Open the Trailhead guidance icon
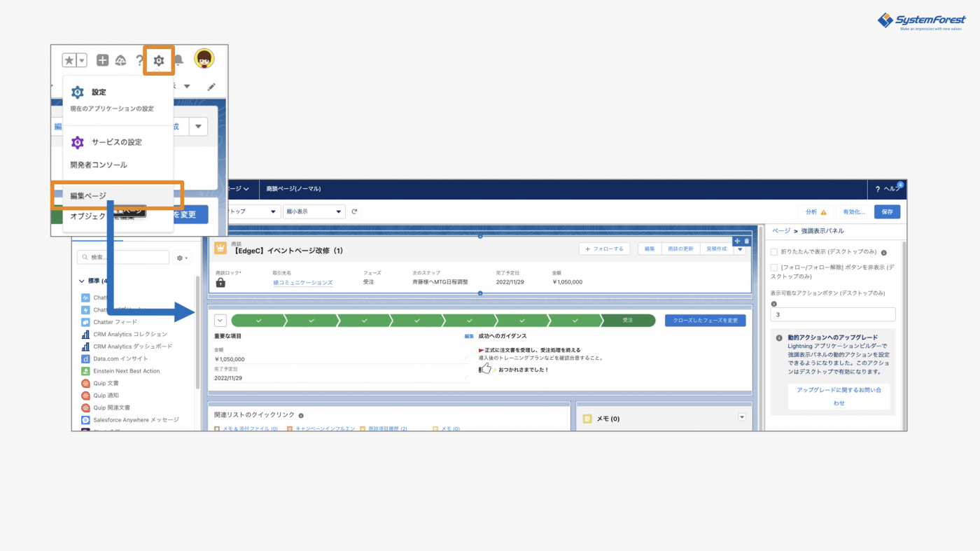 point(121,60)
